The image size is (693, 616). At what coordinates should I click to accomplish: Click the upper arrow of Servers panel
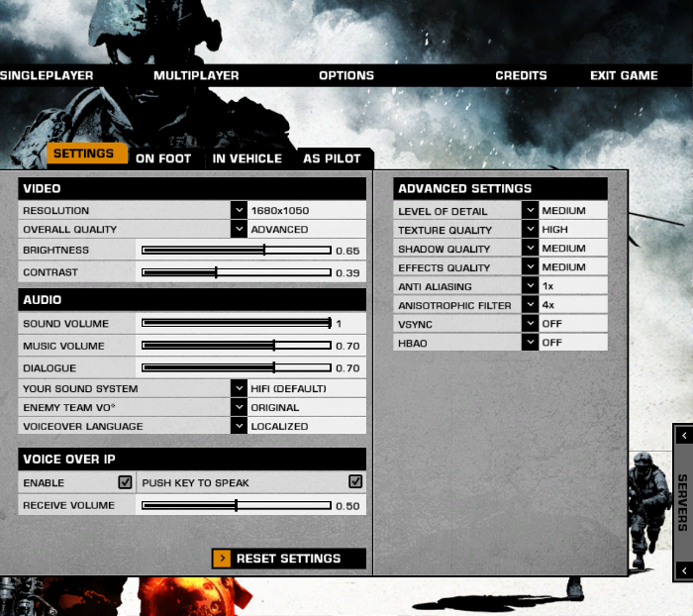(x=684, y=436)
